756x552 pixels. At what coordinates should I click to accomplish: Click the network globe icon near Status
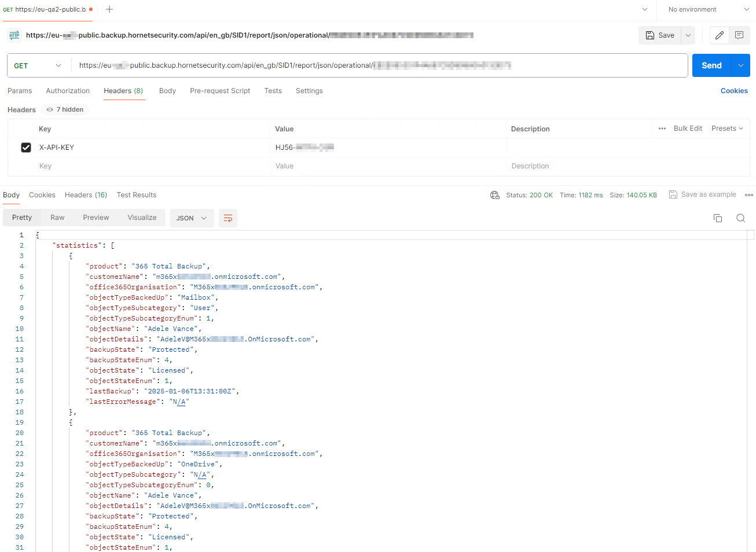[495, 195]
